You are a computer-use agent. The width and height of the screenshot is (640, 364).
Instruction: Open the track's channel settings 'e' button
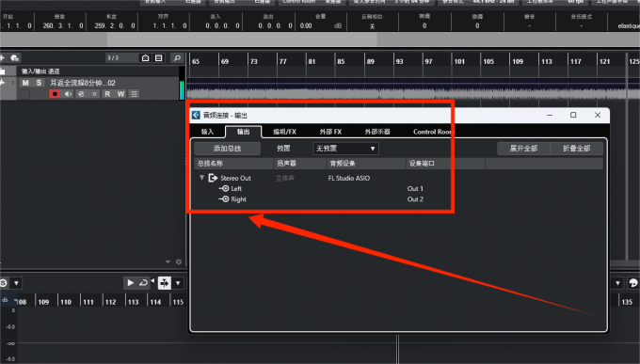click(81, 94)
